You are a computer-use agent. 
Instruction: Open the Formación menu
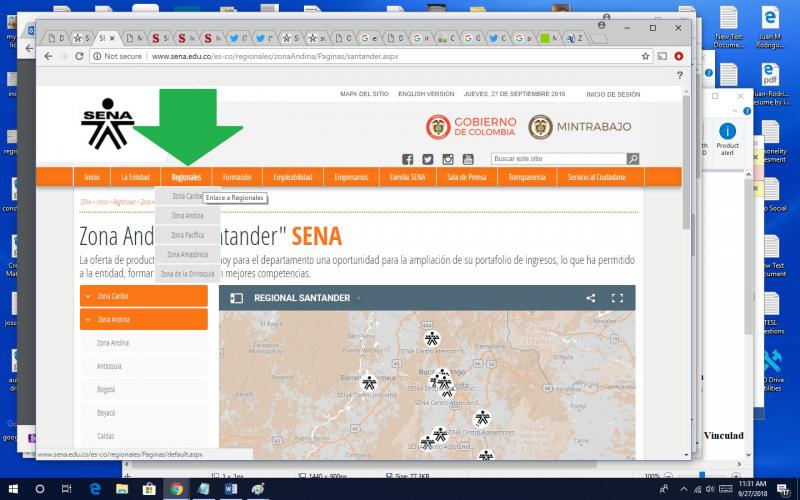[237, 177]
